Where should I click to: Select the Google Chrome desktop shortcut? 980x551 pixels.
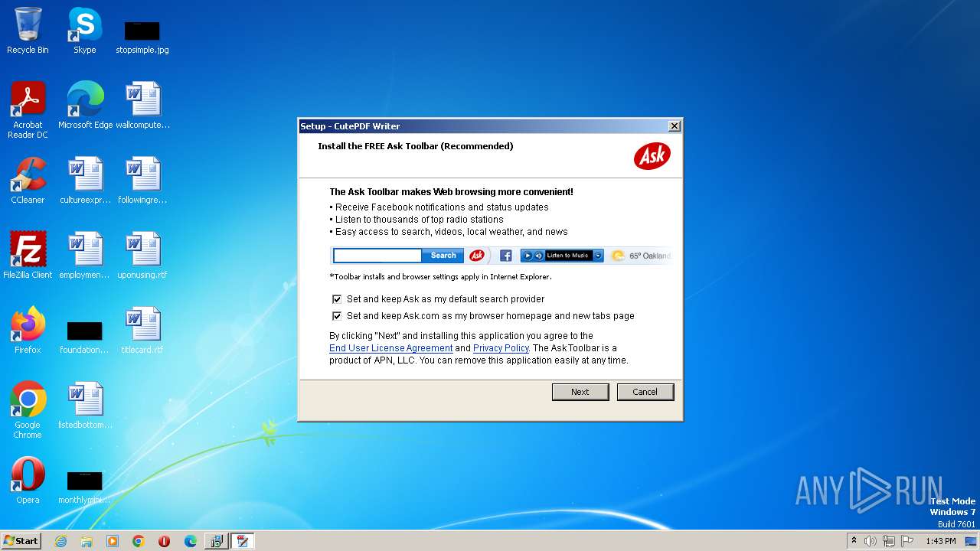(28, 410)
